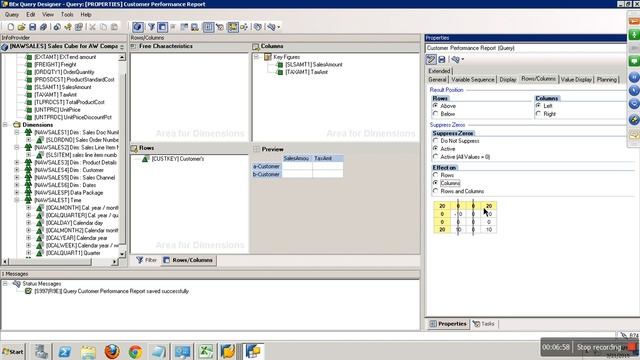Click the Copy toolbar icon
The width and height of the screenshot is (640, 360).
click(x=104, y=27)
